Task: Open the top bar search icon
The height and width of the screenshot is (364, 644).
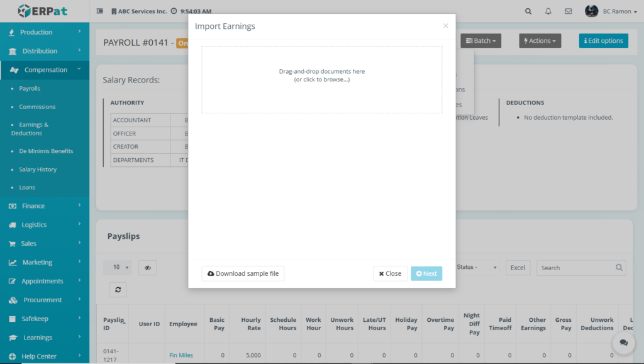Action: click(x=528, y=11)
